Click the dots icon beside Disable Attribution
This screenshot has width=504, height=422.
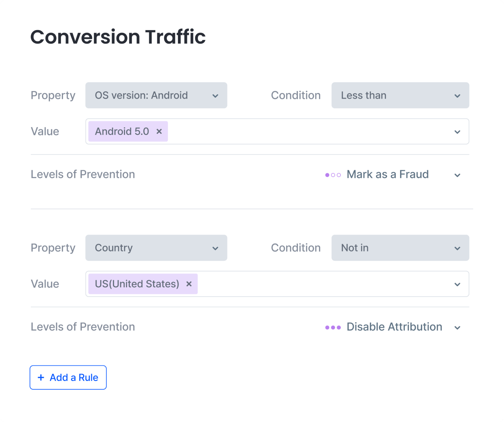(333, 327)
